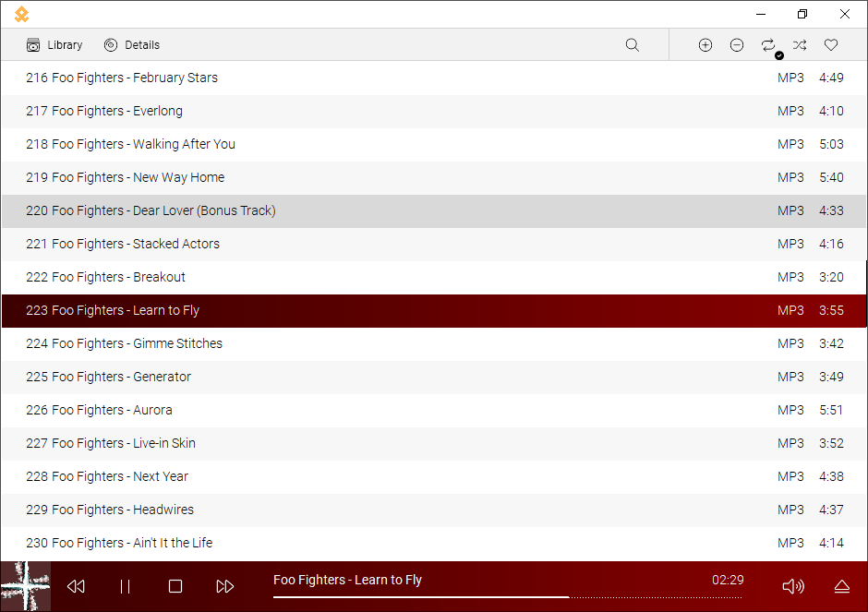Select track 226 Aurora

[x=99, y=410]
